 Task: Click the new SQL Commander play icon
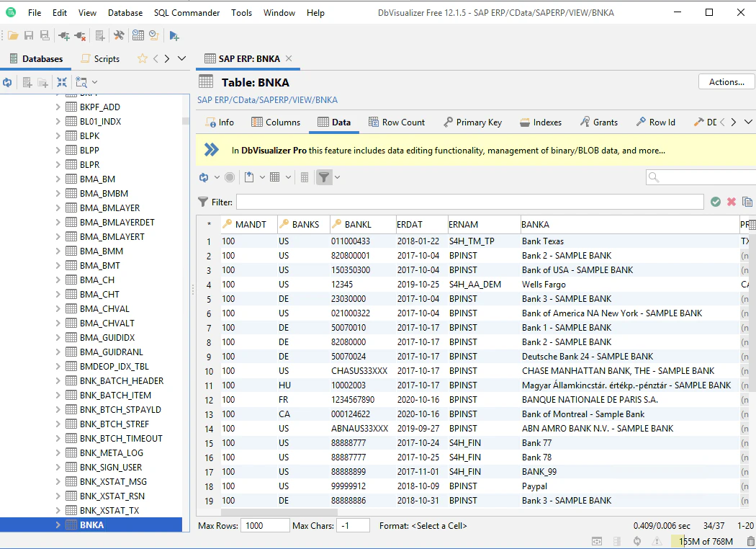pos(174,36)
